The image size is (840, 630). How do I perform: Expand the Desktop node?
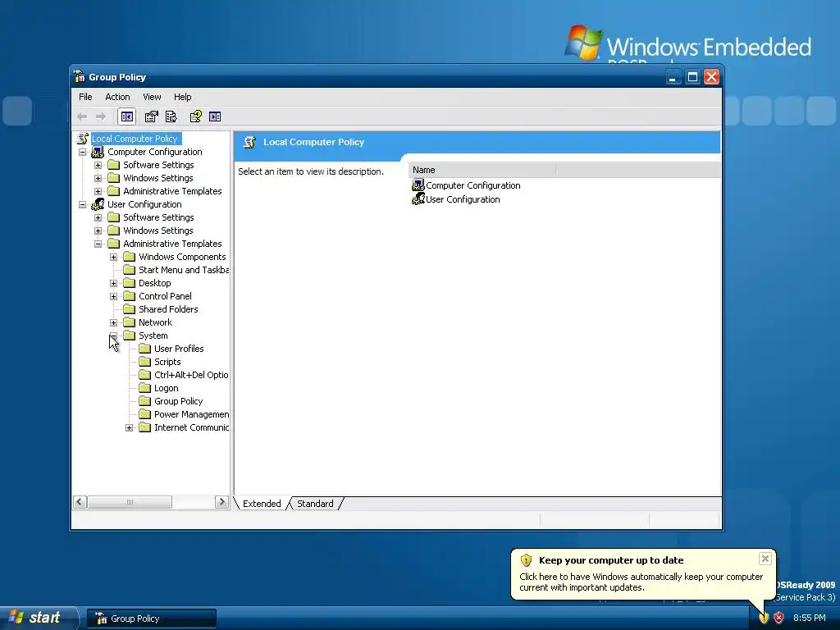click(x=113, y=283)
